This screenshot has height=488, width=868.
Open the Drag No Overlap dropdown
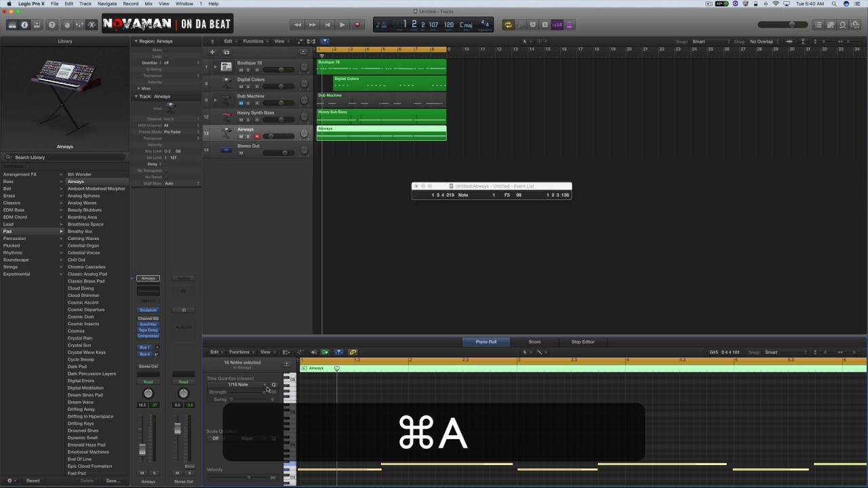click(764, 41)
